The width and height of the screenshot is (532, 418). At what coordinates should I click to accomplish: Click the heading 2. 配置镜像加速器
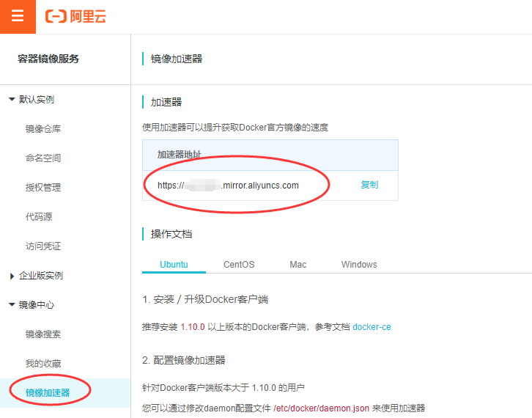(x=183, y=360)
